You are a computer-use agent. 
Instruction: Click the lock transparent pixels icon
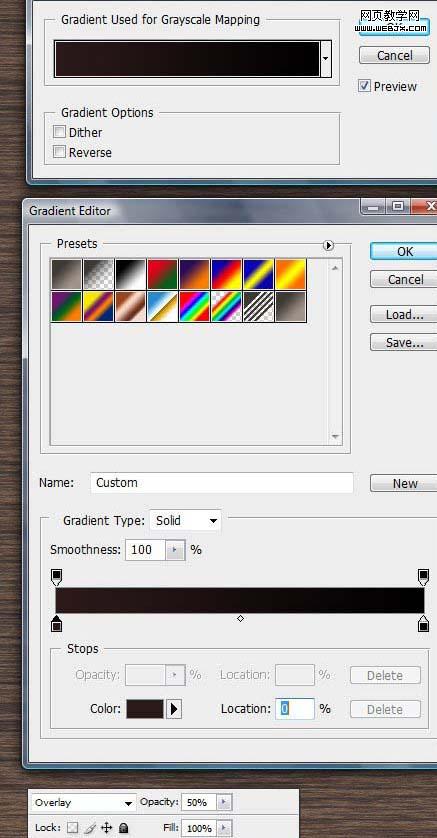[73, 828]
